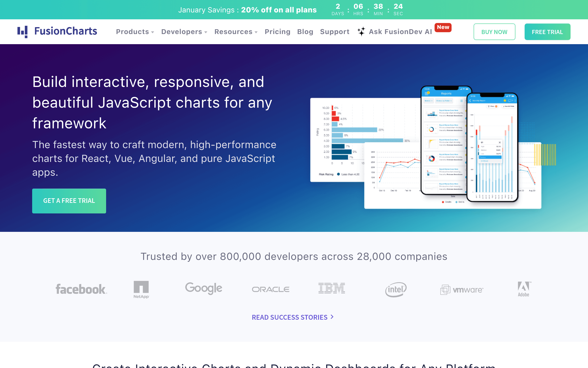The image size is (588, 368).
Task: Click the countdown MIN value
Action: pyautogui.click(x=378, y=6)
